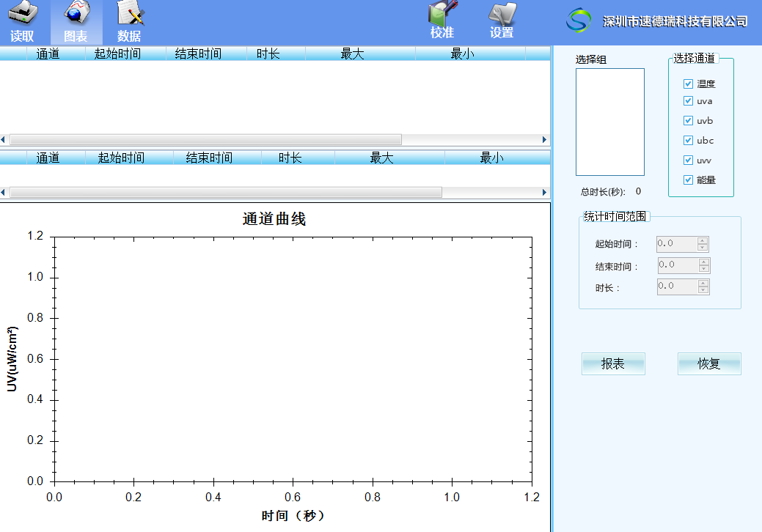The height and width of the screenshot is (532, 762).
Task: Click the 恢复 (Restore) button
Action: [709, 363]
